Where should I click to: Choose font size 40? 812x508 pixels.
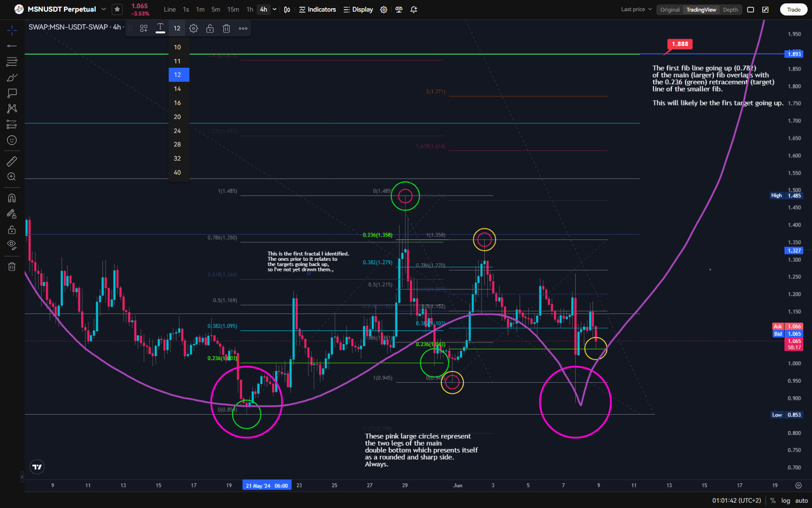coord(178,173)
